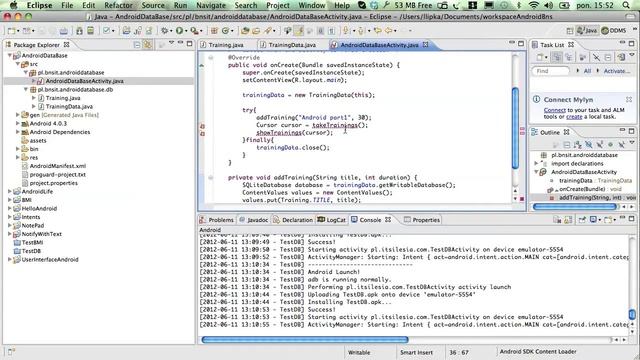Expand the gen Generated Java Files folder

coord(18,115)
